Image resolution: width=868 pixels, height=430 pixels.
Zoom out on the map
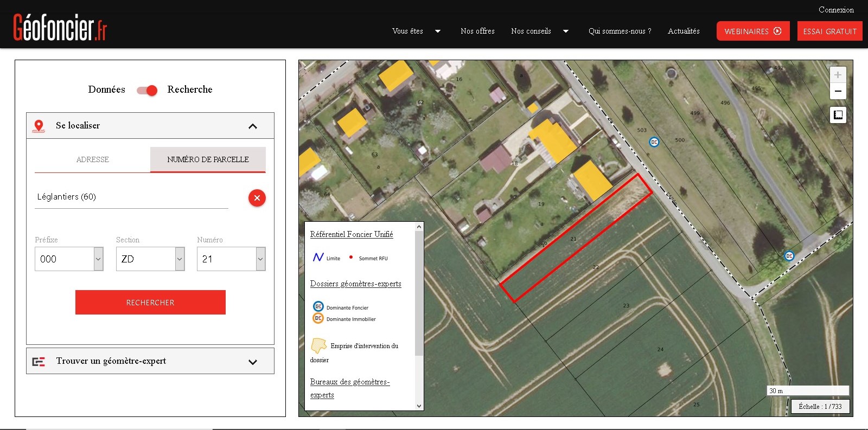[x=838, y=91]
